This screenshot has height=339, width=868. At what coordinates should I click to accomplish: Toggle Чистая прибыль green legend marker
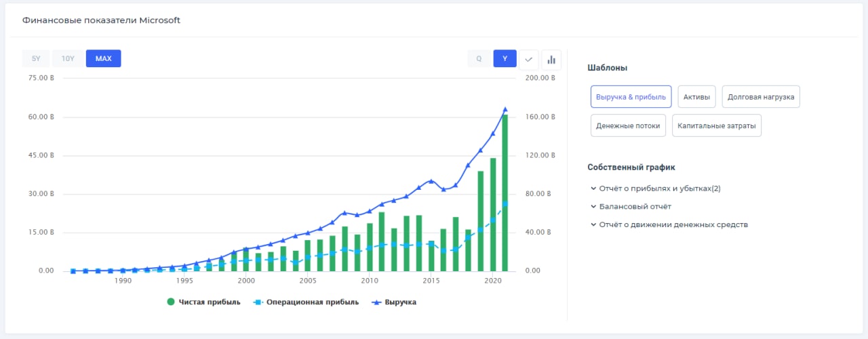tap(171, 302)
